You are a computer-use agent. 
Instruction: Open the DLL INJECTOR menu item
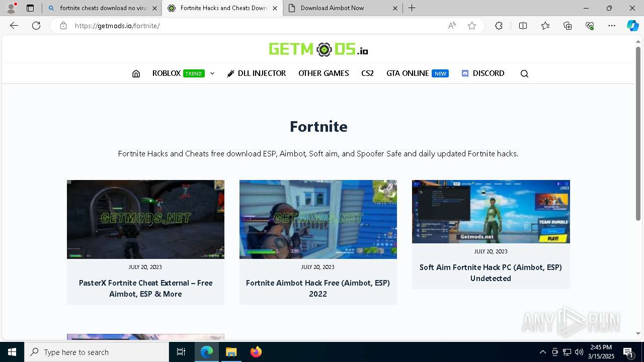pyautogui.click(x=256, y=73)
